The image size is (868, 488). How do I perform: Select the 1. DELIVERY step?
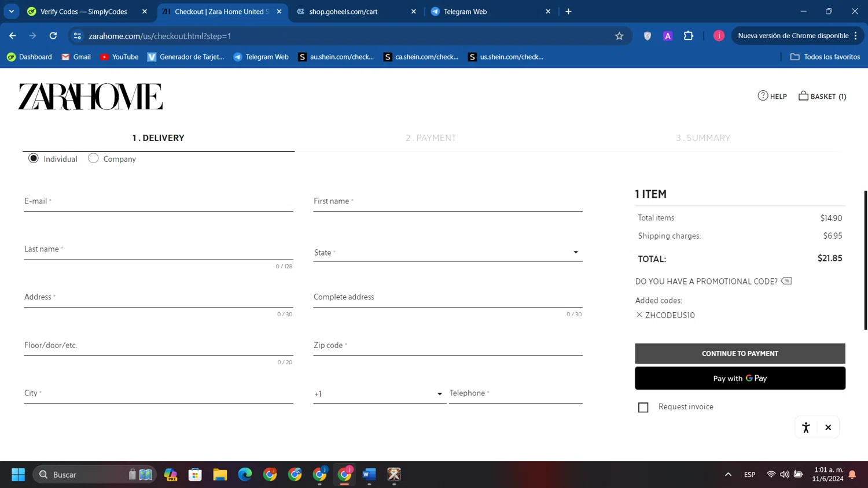coord(159,138)
